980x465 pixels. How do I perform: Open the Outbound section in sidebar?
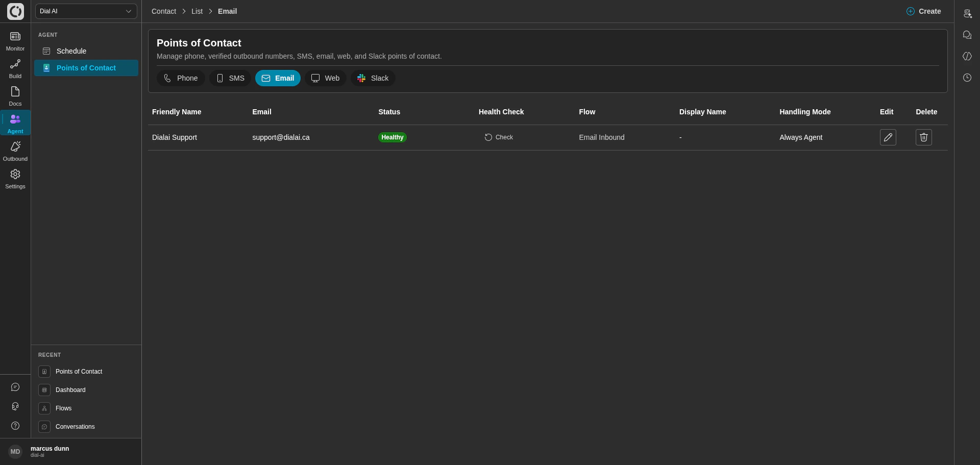(15, 151)
